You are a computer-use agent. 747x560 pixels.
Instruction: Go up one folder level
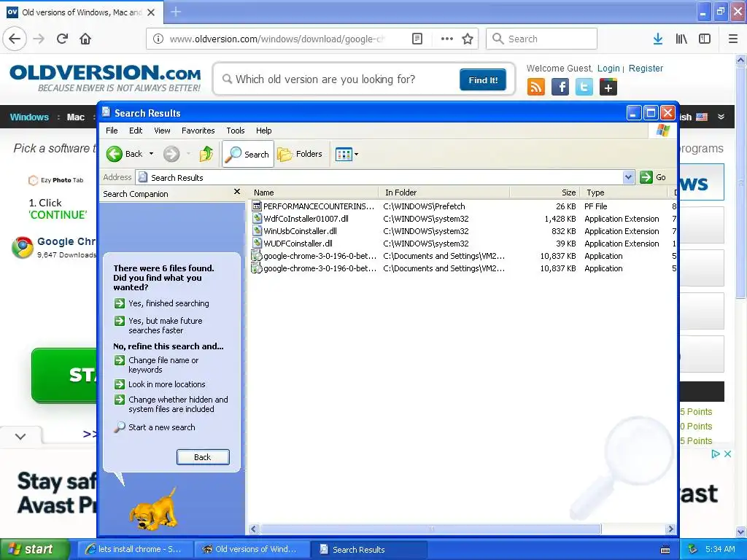[x=206, y=154]
